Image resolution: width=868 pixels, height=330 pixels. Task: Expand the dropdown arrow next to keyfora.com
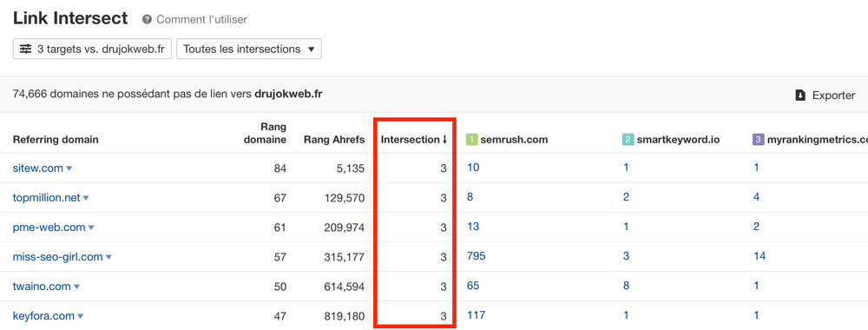coord(80,317)
